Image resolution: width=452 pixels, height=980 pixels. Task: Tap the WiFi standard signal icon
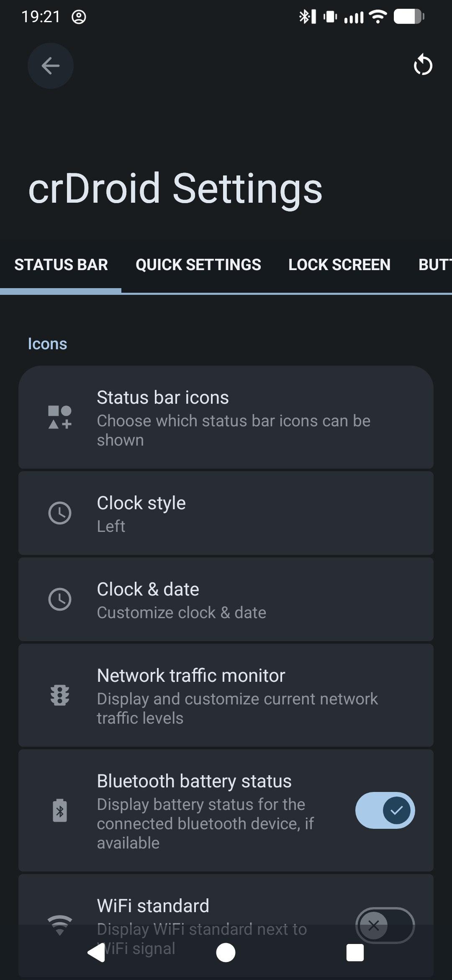(60, 925)
